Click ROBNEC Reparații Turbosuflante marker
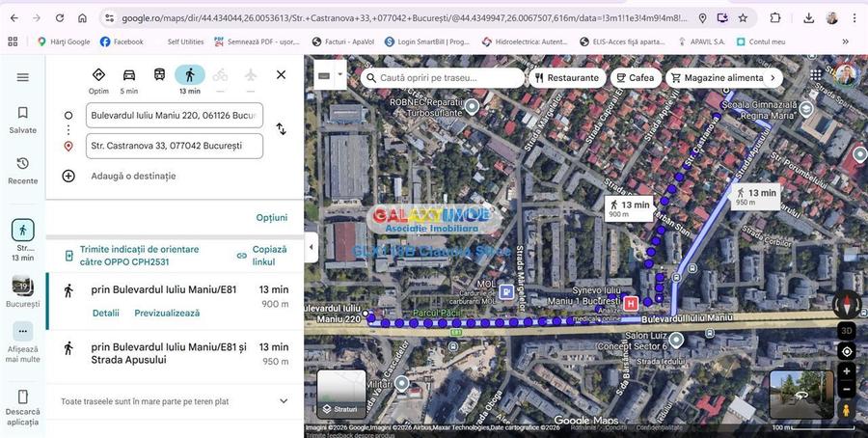 click(472, 107)
